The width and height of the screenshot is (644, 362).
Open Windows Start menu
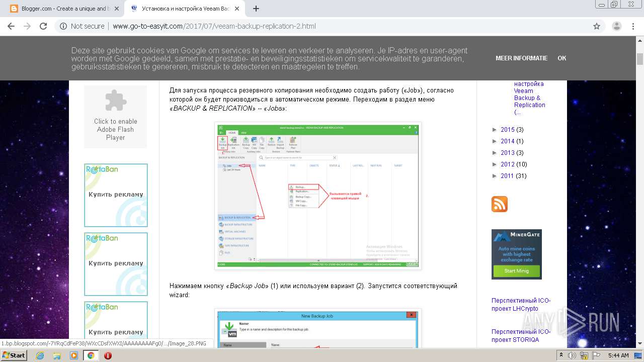click(x=14, y=355)
